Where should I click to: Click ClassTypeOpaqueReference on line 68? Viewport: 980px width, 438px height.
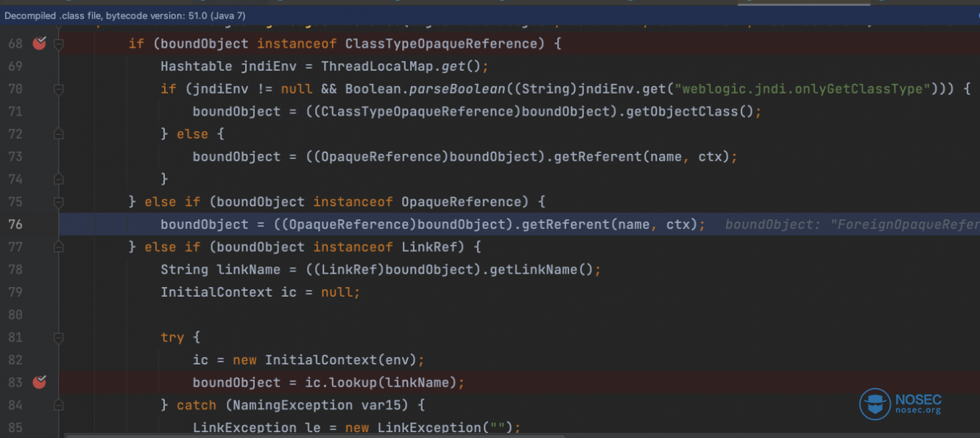[441, 43]
